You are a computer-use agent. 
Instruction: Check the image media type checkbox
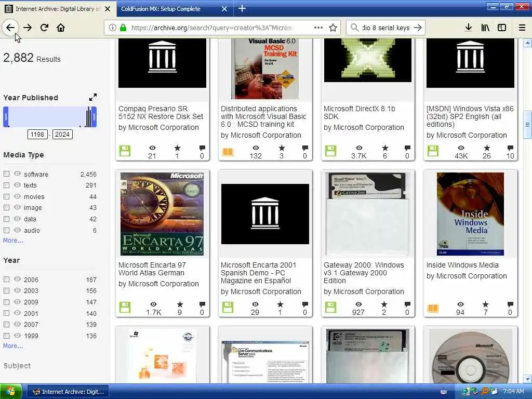pos(6,207)
